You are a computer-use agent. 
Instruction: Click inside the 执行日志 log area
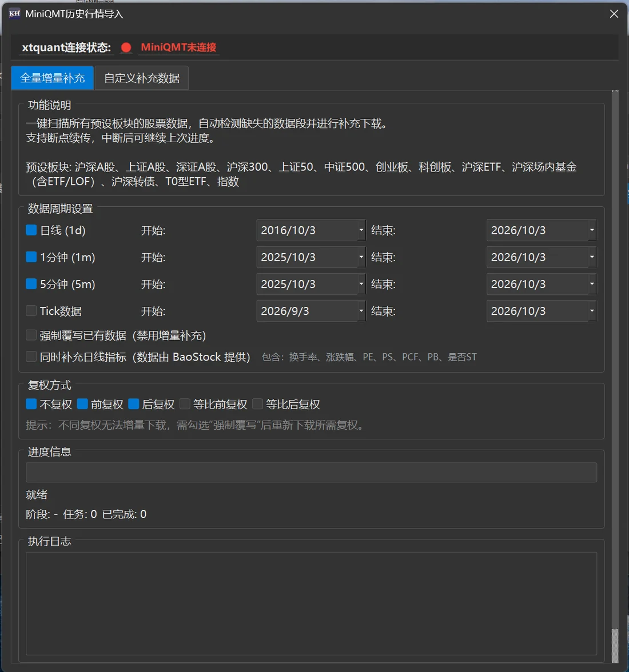(311, 603)
